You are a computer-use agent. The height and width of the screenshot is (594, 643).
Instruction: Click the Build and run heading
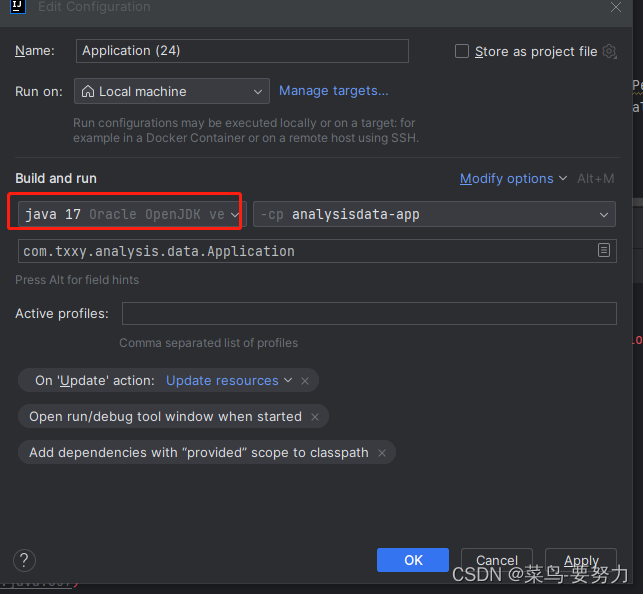coord(56,178)
